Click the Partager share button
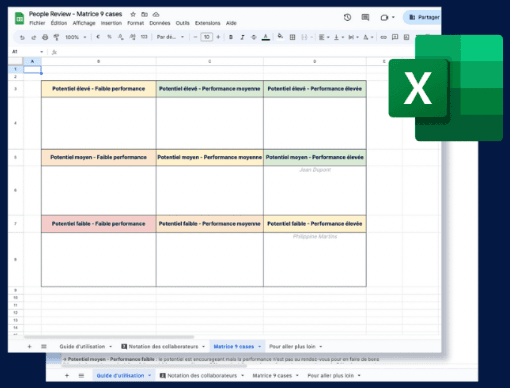Viewport: 510px width, 388px height. click(423, 17)
